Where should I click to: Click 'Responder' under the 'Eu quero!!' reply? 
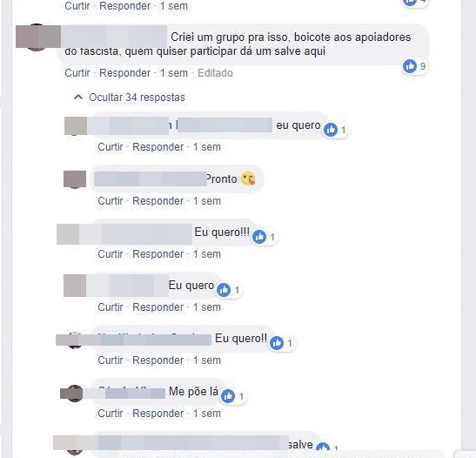point(158,360)
